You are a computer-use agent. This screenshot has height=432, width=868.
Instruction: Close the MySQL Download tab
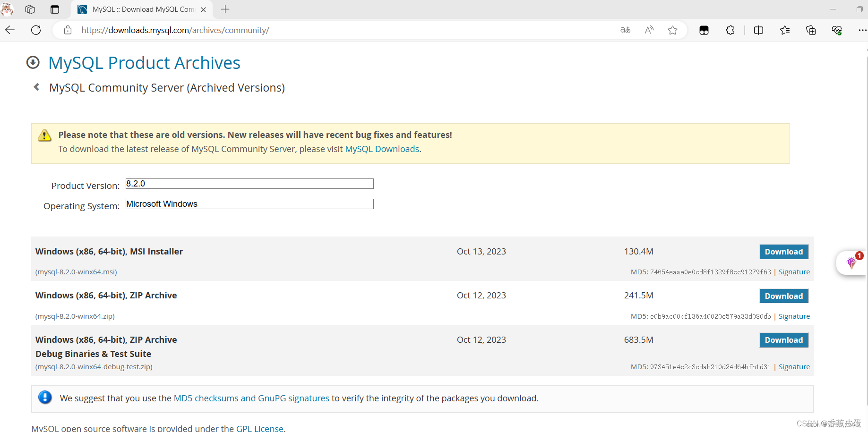point(203,9)
